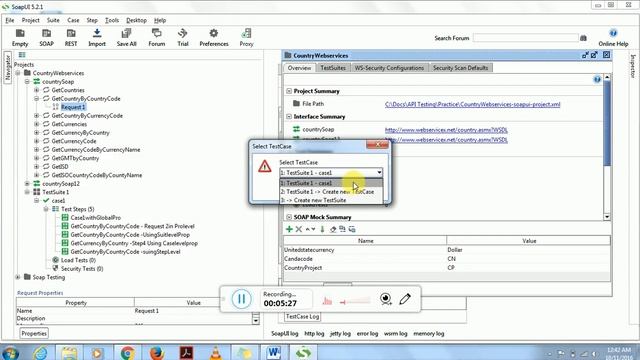Open the Select TestCase dropdown arrow

click(379, 173)
